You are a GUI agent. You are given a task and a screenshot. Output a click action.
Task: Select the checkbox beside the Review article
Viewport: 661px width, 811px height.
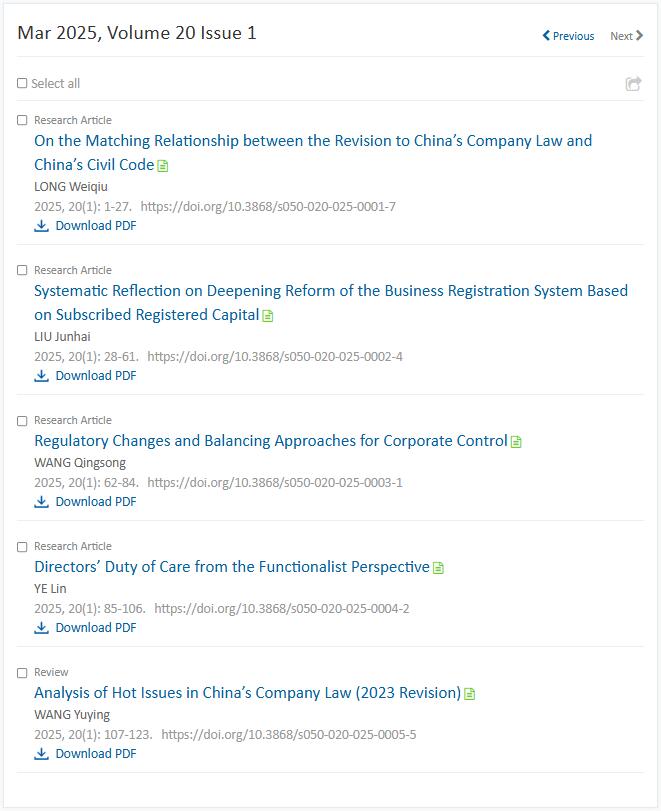click(22, 673)
